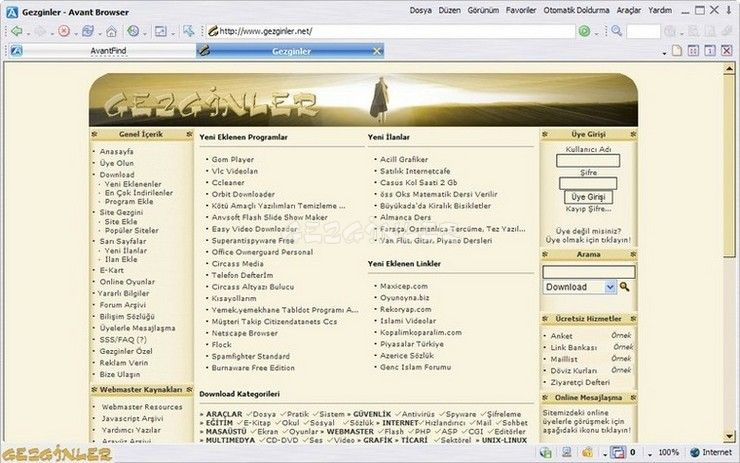Open the zoom 100% dropdown arrow
The image size is (740, 463).
[650, 454]
